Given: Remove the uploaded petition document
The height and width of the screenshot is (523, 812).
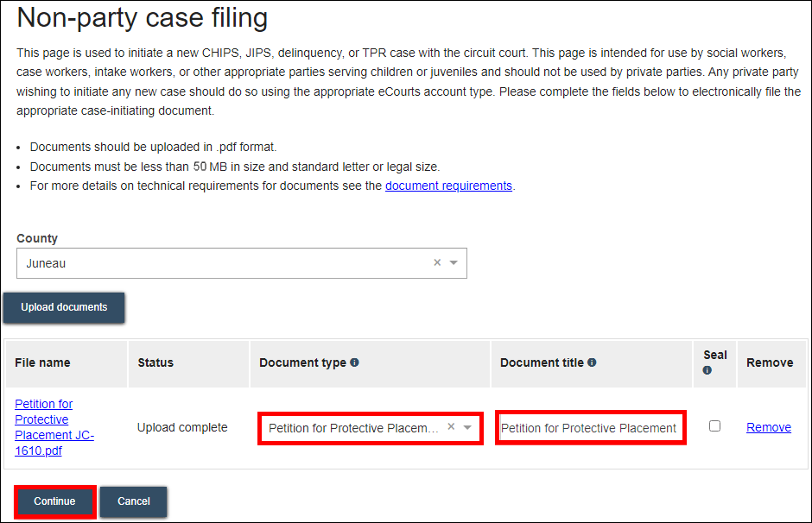Looking at the screenshot, I should (x=768, y=426).
